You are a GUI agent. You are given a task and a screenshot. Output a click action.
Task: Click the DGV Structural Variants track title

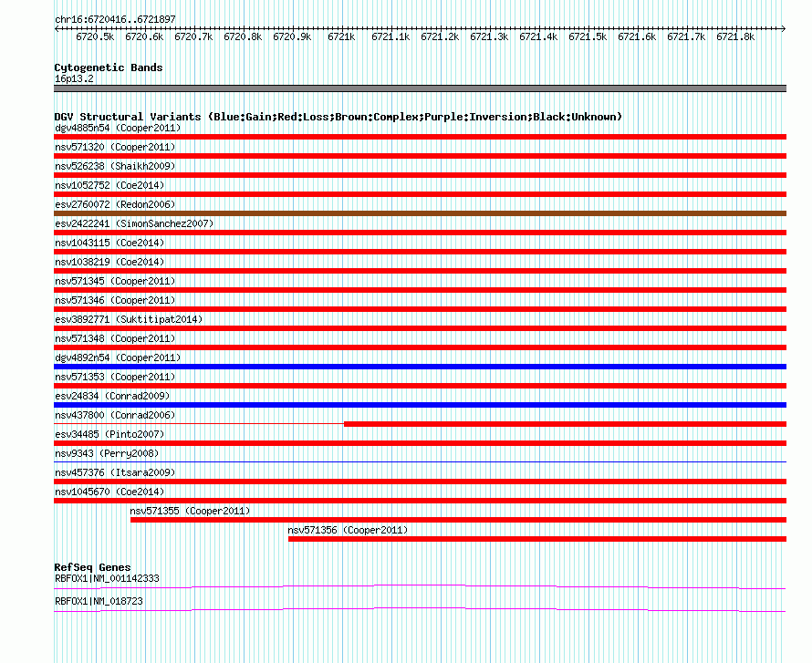pos(338,117)
